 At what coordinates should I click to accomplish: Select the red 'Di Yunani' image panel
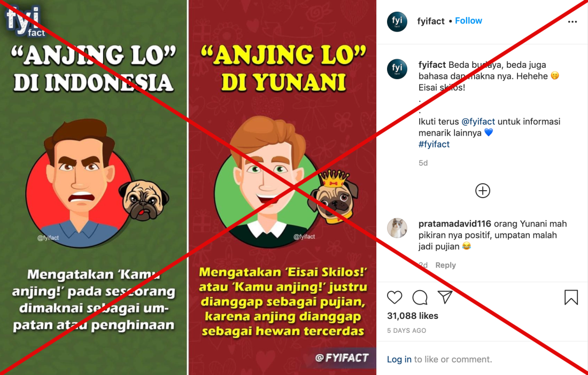282,187
